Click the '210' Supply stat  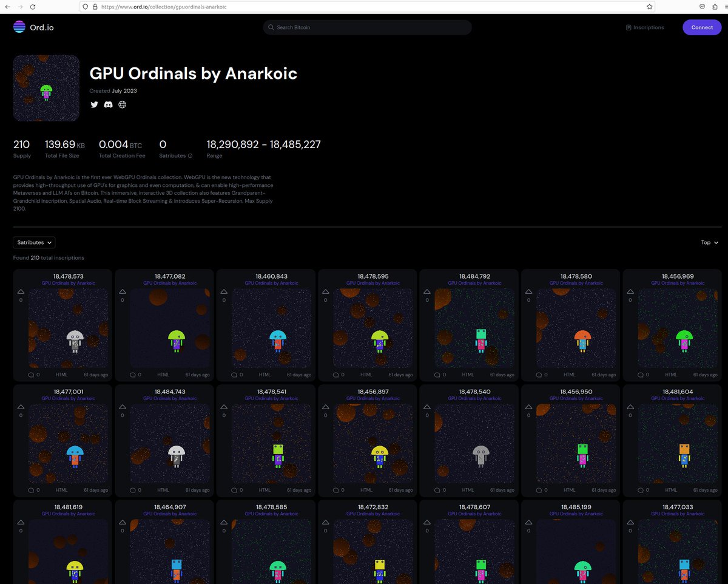click(21, 144)
